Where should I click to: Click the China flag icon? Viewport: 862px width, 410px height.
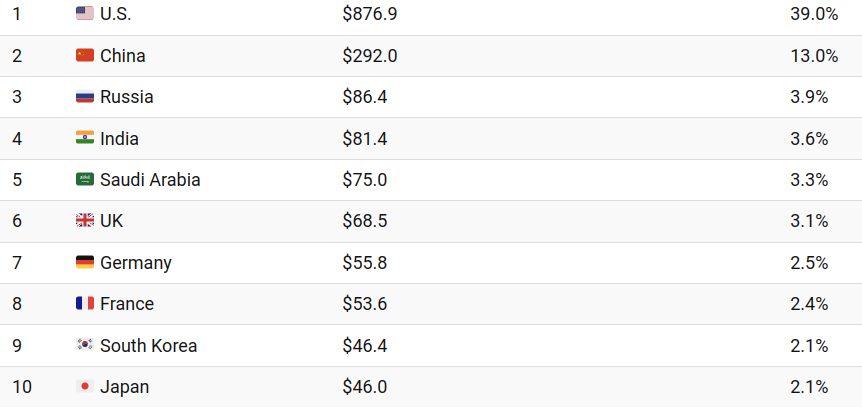tap(85, 56)
